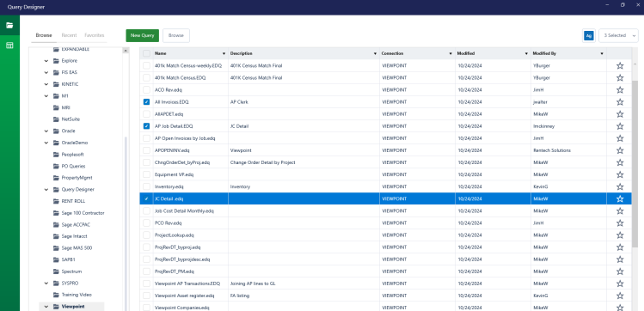
Task: Star the PCO Rev.edq query
Action: 620,223
